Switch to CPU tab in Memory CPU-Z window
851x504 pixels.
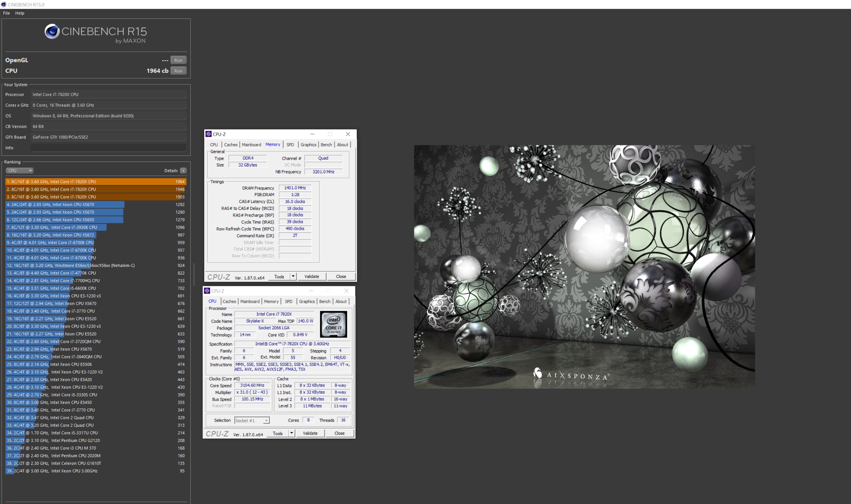click(214, 145)
